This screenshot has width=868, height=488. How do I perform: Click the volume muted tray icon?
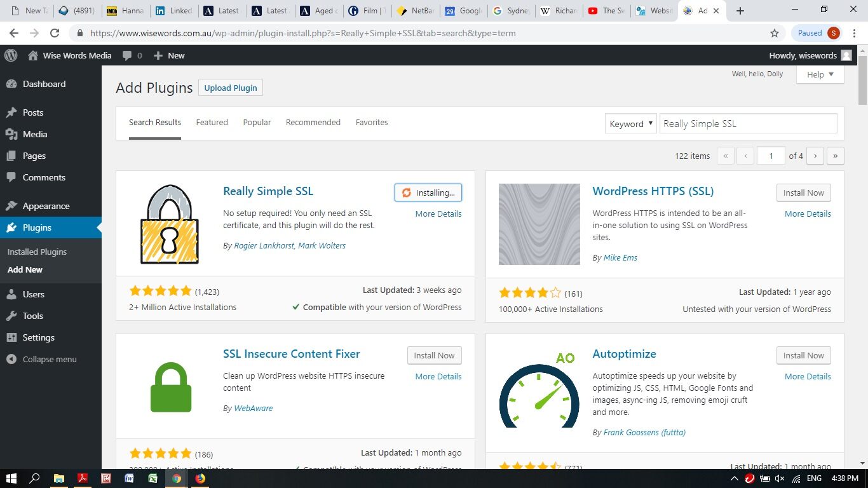tap(780, 478)
